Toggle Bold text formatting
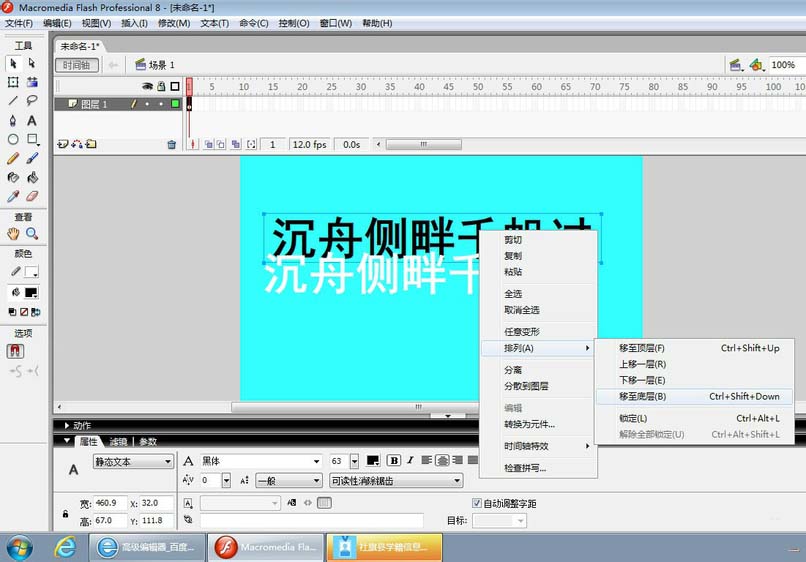Screen dimensions: 806x562 394,460
